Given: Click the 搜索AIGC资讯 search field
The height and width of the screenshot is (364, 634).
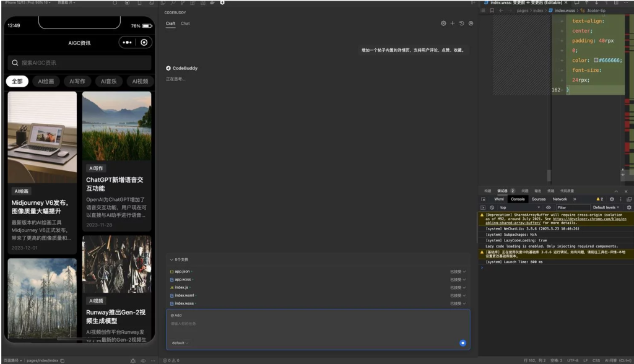Looking at the screenshot, I should (x=79, y=63).
